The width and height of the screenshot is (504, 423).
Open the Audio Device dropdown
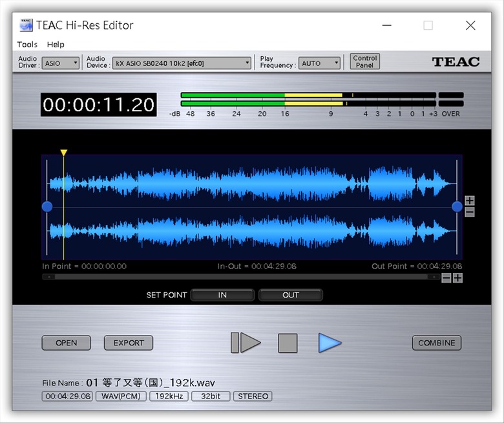coord(182,63)
